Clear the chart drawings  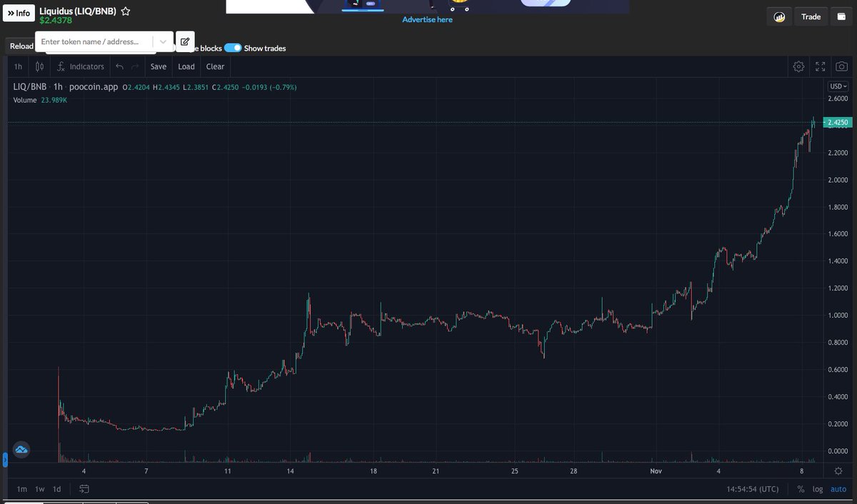tap(215, 66)
